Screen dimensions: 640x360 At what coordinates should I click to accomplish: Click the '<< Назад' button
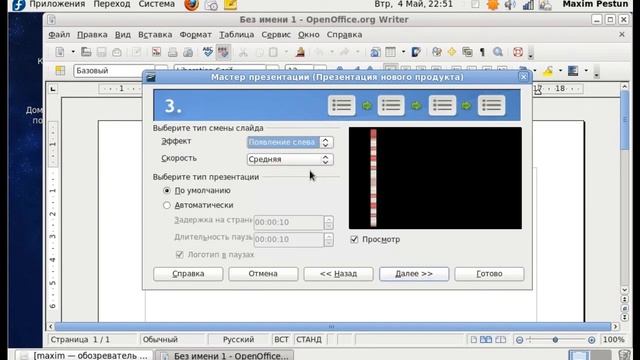338,274
